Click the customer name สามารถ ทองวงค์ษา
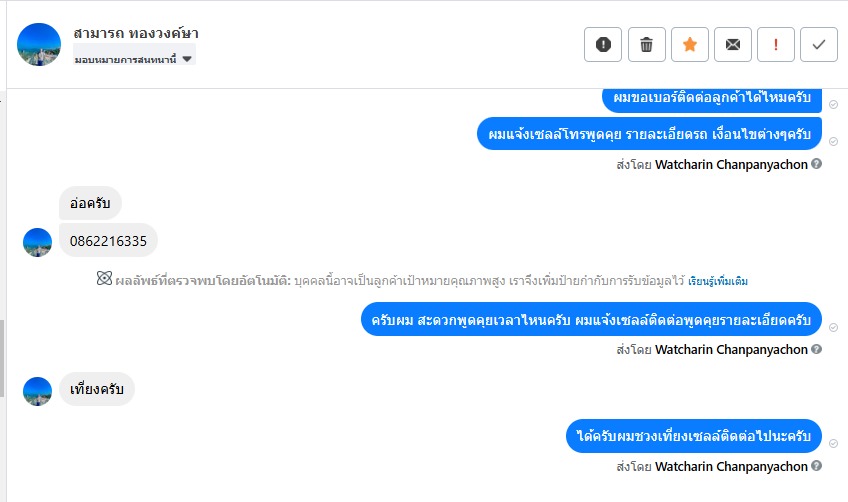This screenshot has height=502, width=848. (x=136, y=33)
